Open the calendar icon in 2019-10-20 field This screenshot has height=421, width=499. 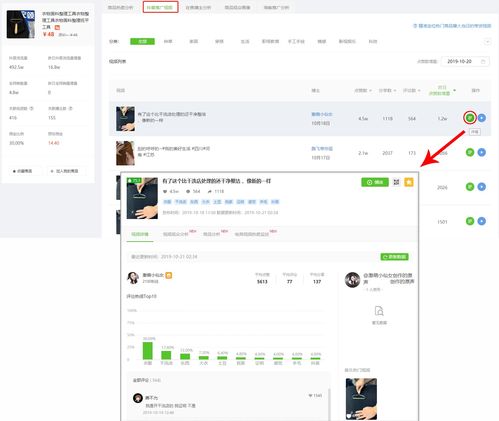[483, 62]
